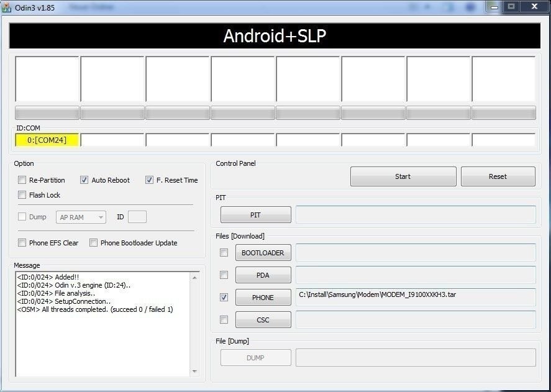Click the PDA file path field
This screenshot has height=392, width=551.
coord(416,275)
